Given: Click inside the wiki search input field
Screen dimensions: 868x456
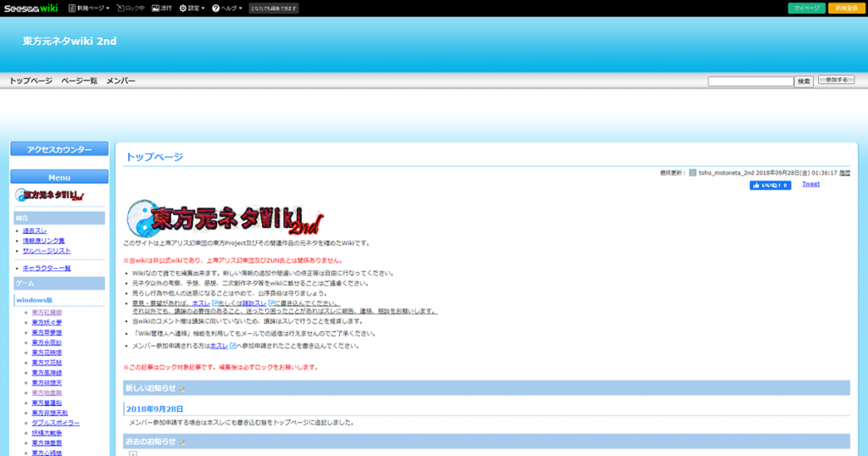Looking at the screenshot, I should [x=750, y=81].
